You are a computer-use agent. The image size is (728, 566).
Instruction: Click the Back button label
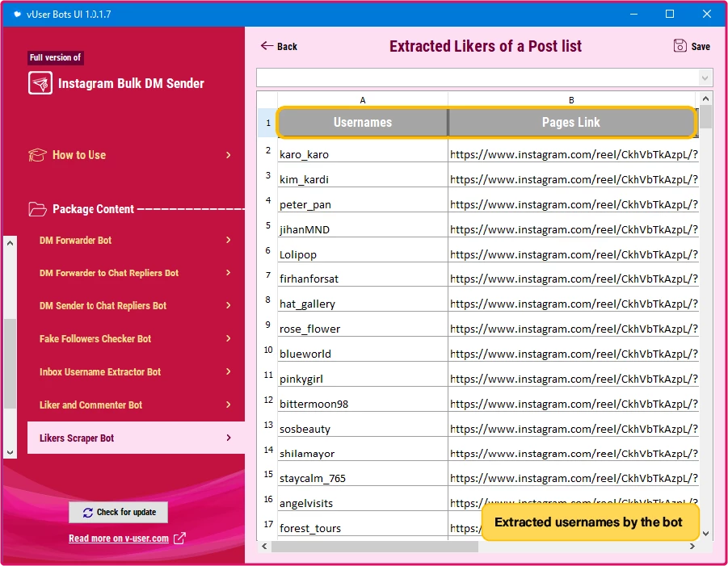(287, 46)
